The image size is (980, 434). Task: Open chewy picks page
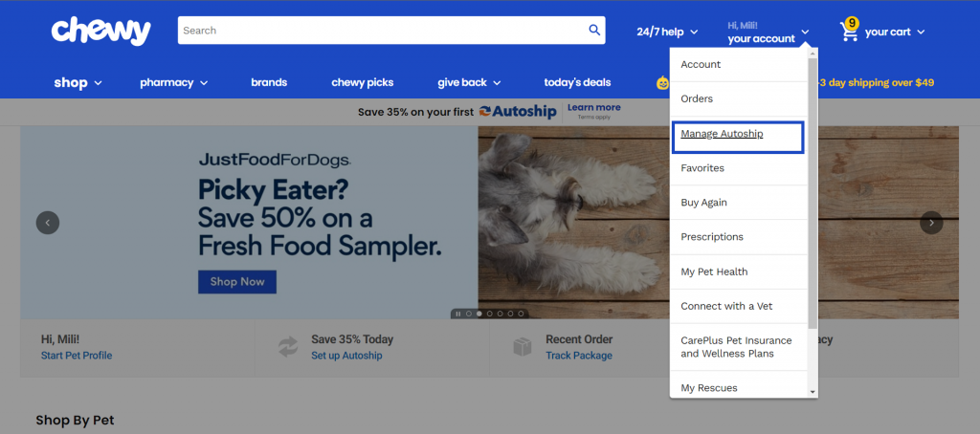363,82
